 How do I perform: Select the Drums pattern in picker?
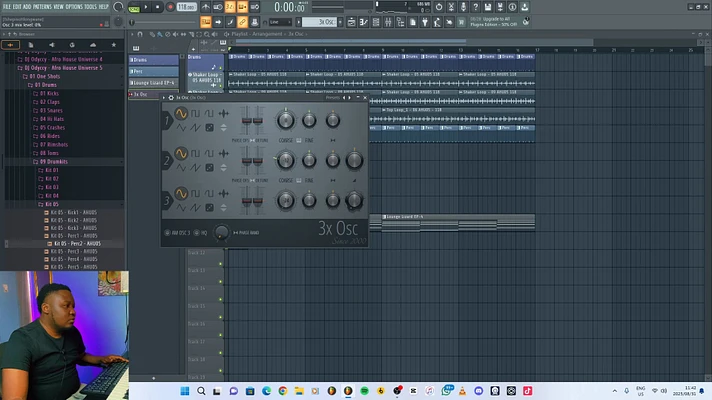tap(153, 60)
